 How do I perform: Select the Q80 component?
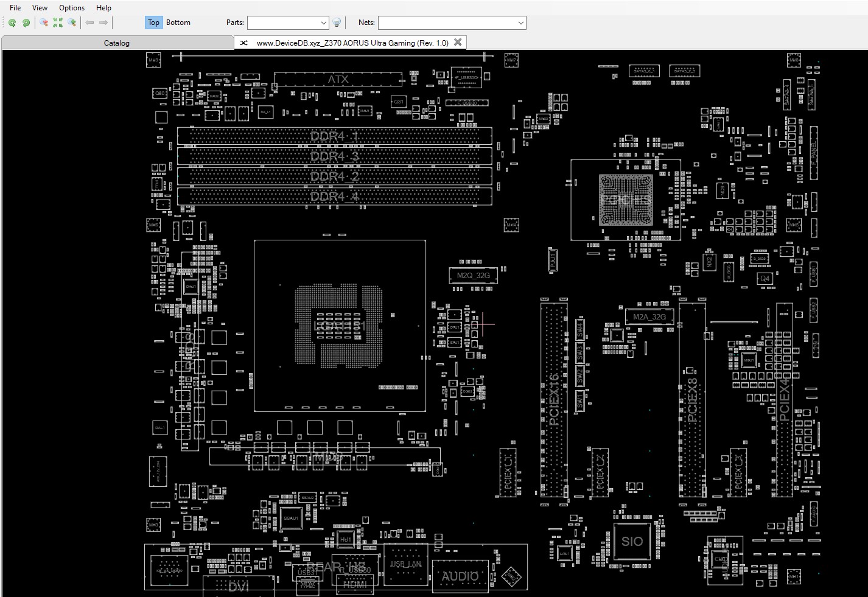(159, 94)
